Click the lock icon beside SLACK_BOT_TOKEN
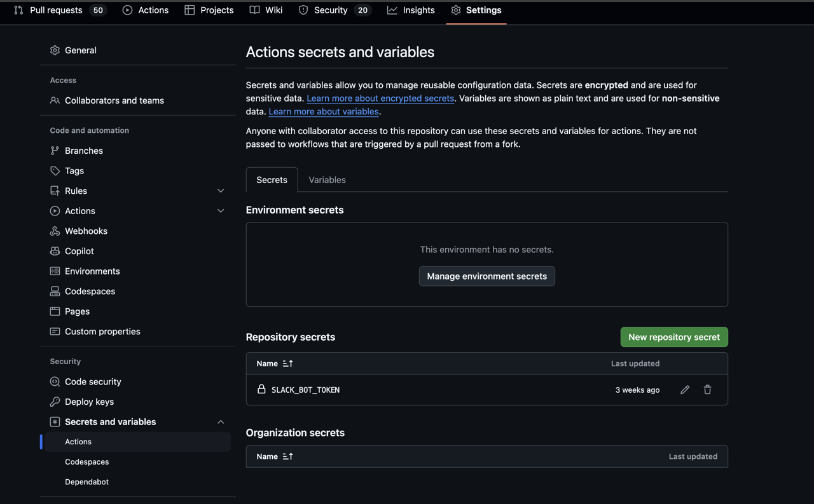 pyautogui.click(x=261, y=389)
